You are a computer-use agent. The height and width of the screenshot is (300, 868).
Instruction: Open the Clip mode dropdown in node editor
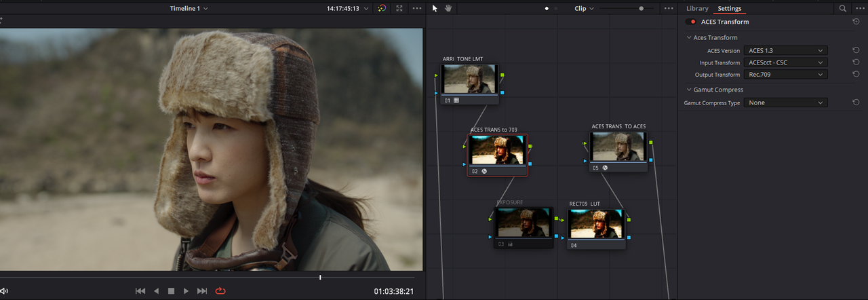(x=584, y=8)
